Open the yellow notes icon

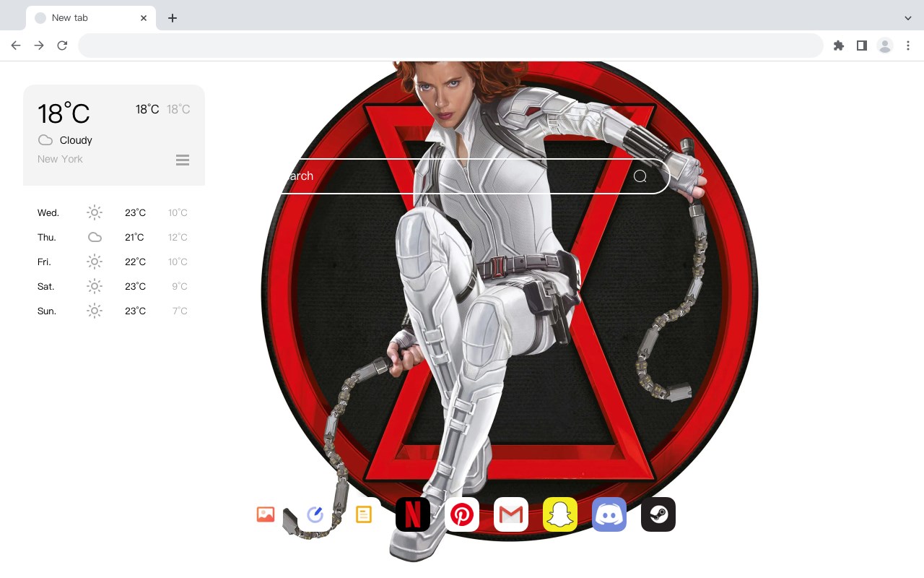pyautogui.click(x=364, y=514)
